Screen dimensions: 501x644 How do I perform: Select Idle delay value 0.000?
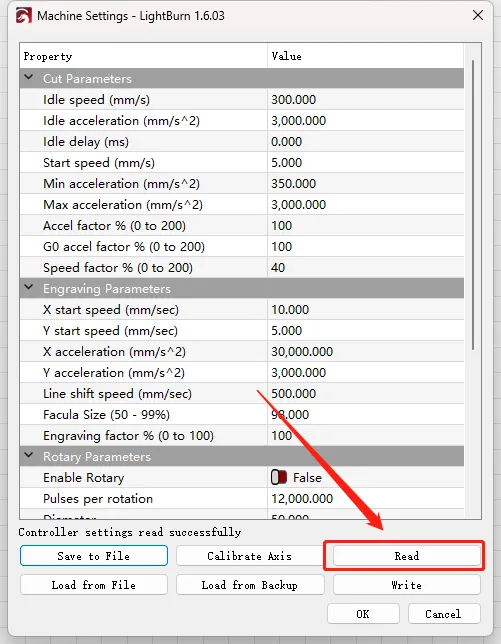(x=366, y=141)
